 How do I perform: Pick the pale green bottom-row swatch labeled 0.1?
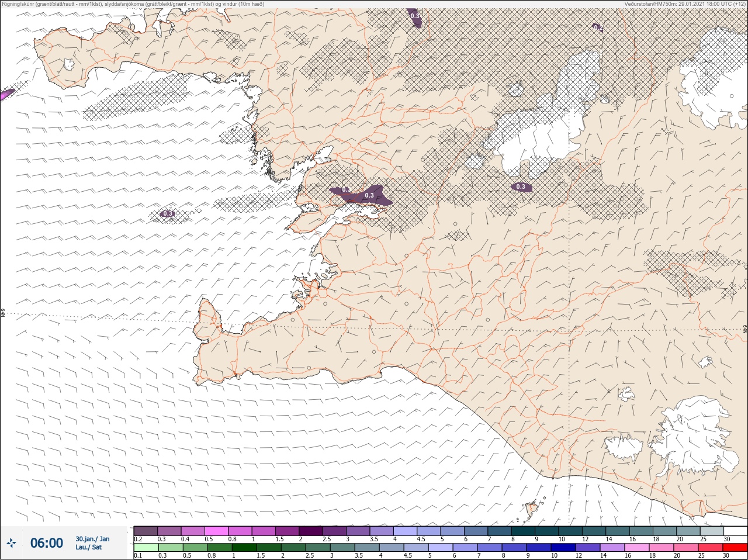[146, 548]
